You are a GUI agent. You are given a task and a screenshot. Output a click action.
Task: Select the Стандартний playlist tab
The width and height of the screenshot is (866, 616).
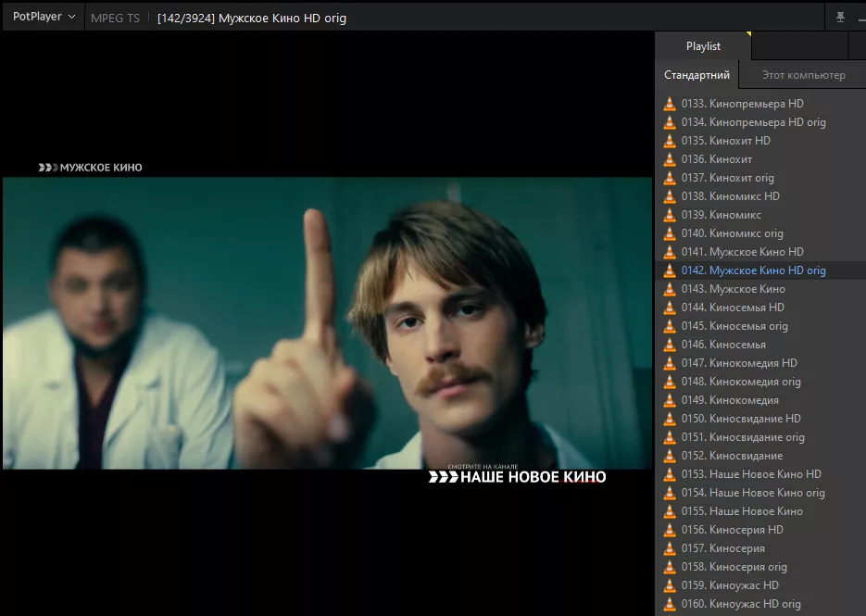[x=697, y=75]
